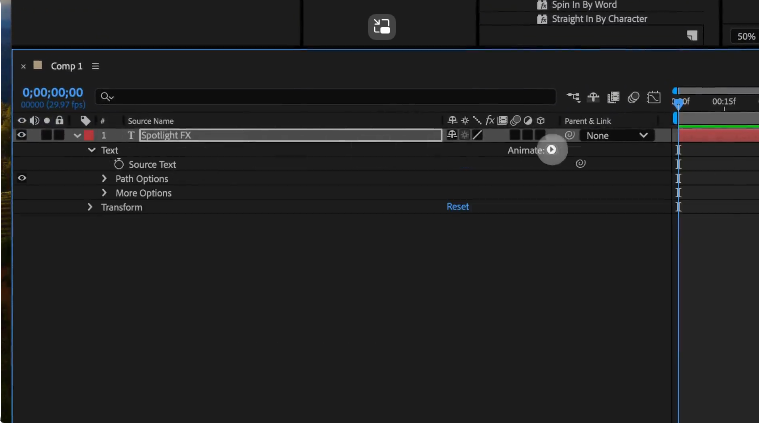The height and width of the screenshot is (423, 759).
Task: Click the Label tag column header icon
Action: (85, 121)
